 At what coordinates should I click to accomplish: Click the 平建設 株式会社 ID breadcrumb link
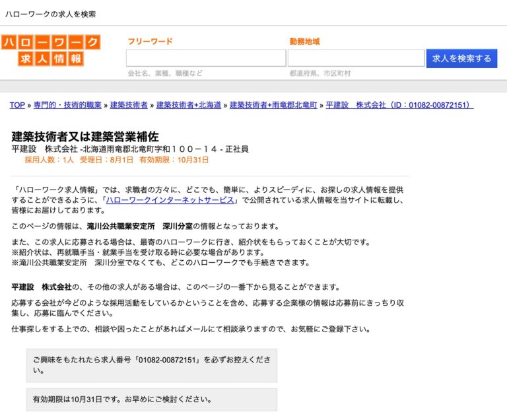click(399, 105)
